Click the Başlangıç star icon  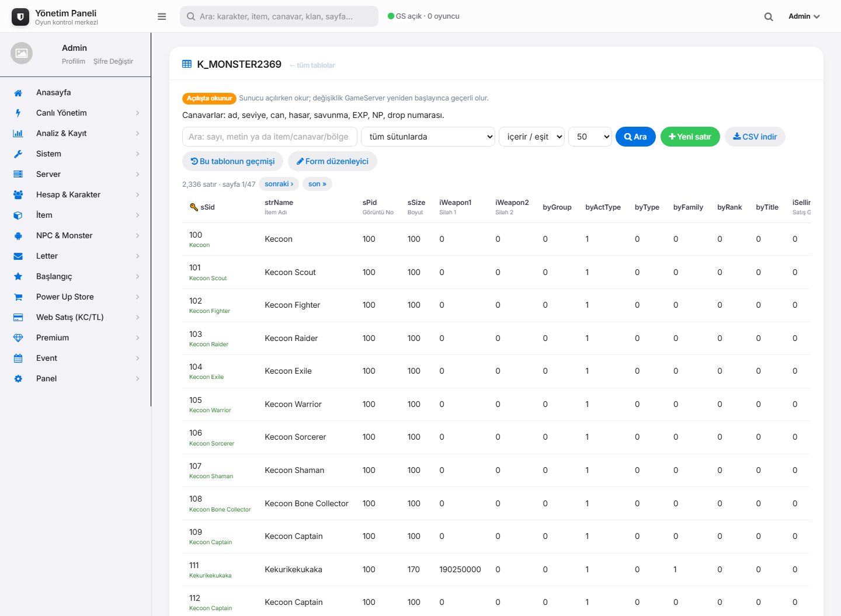(18, 277)
